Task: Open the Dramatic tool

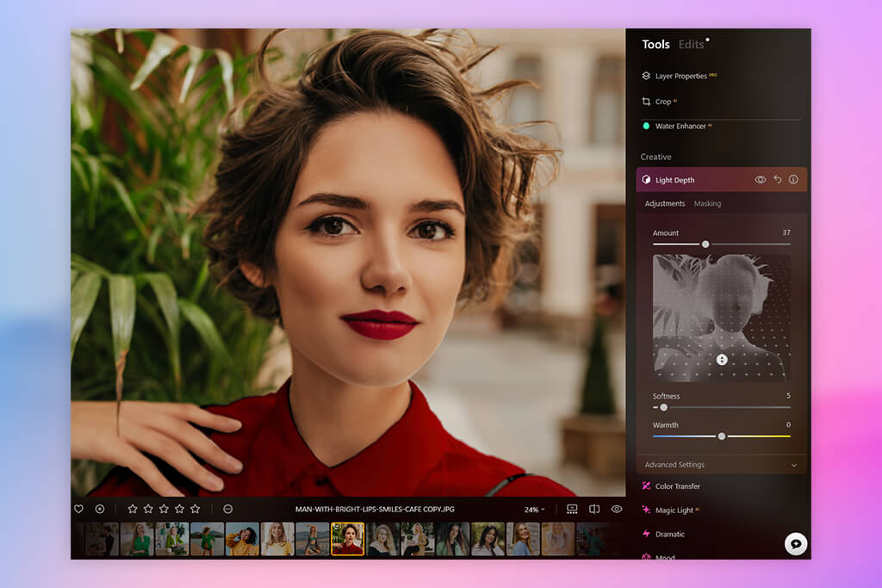Action: click(x=669, y=534)
